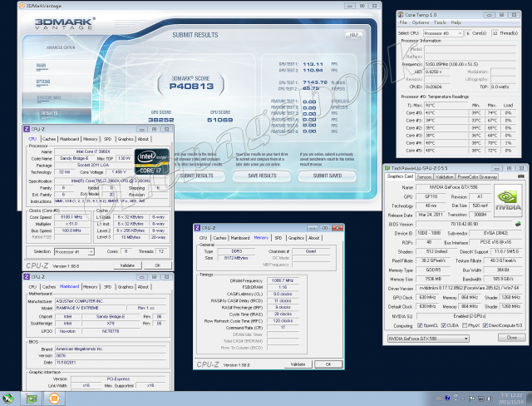
Task: Open the orange 3DMark Vantage taskbar icon
Action: pyautogui.click(x=54, y=399)
